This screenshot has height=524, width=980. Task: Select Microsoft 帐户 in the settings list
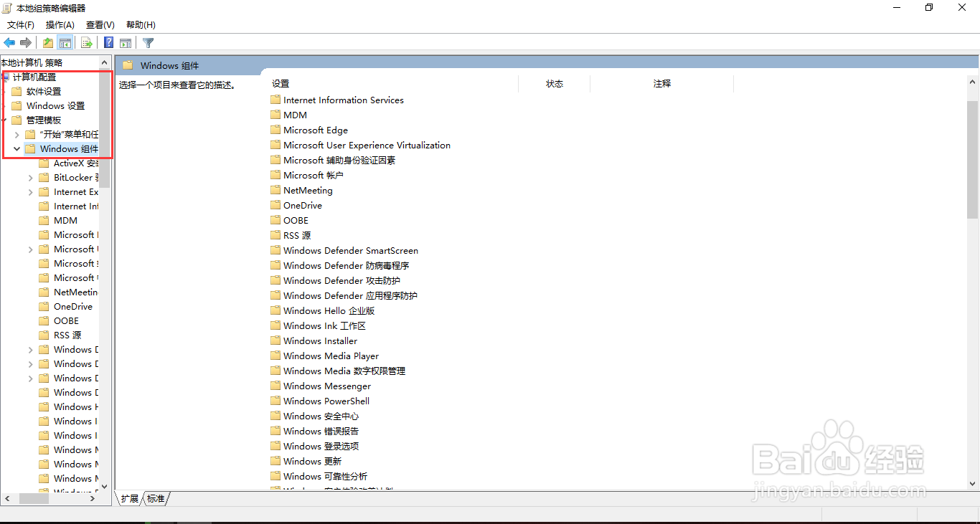314,175
